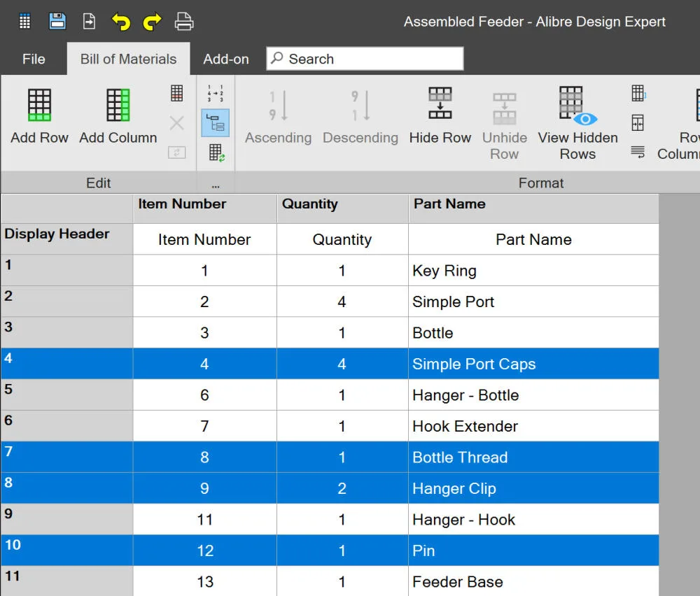Switch to the Bill of Materials tab

click(x=129, y=59)
